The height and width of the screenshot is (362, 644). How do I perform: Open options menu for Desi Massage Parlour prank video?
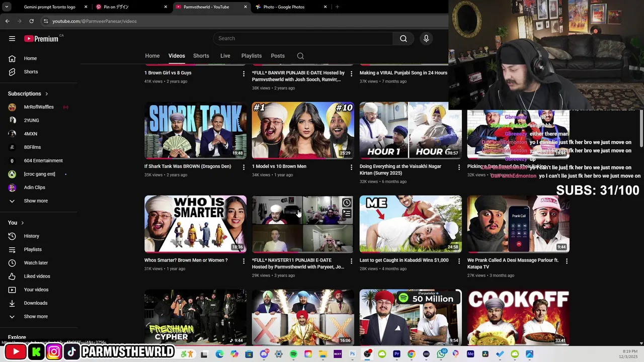(567, 261)
